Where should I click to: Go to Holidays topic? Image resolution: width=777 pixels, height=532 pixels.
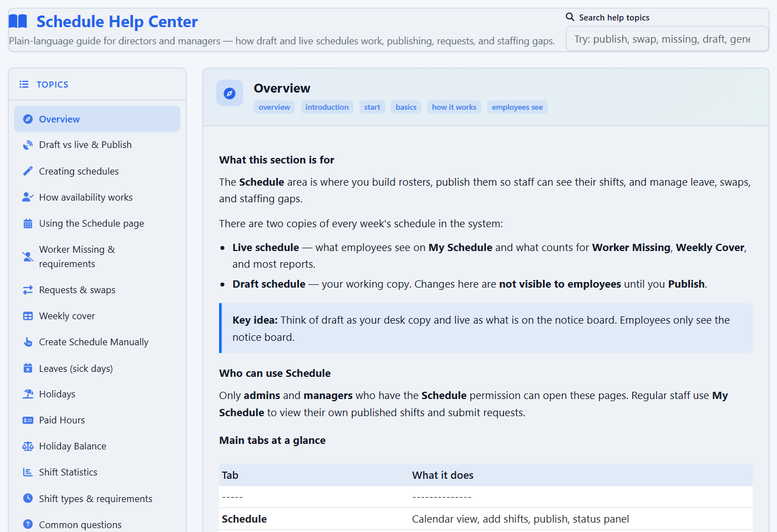point(97,394)
